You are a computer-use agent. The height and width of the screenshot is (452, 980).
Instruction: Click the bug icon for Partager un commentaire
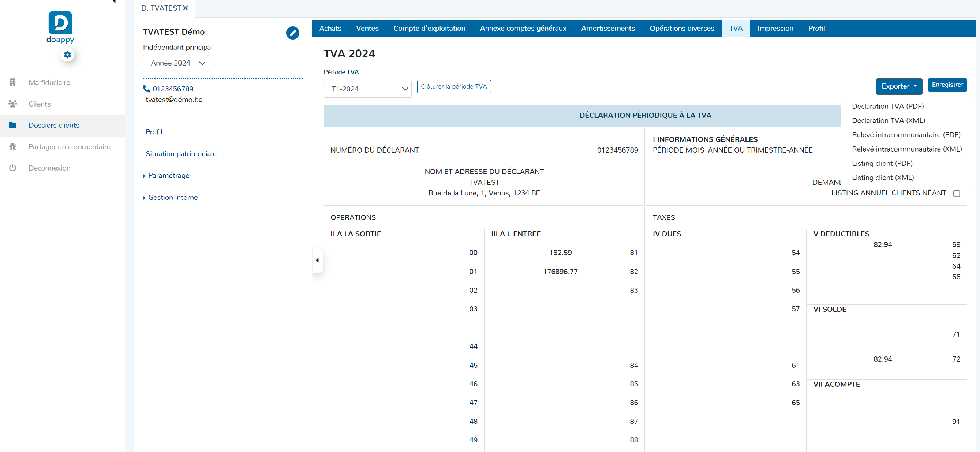point(12,146)
